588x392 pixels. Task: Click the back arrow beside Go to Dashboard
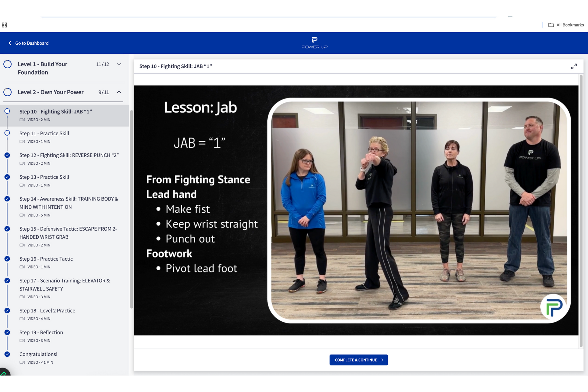coord(10,43)
